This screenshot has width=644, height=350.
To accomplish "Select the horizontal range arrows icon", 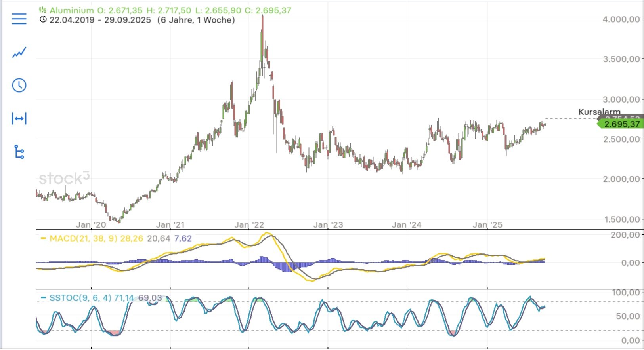I will pos(19,118).
